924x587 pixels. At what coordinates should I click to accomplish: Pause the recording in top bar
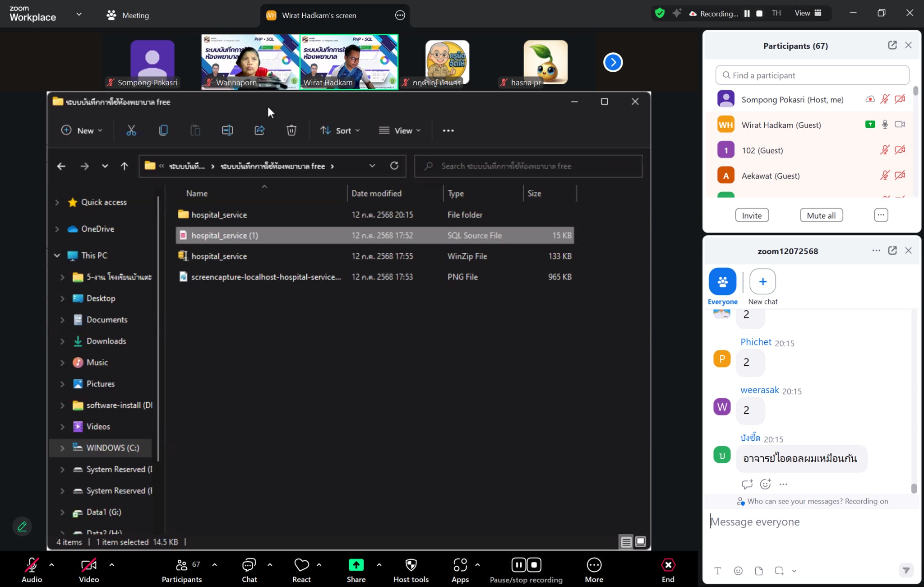tap(747, 14)
